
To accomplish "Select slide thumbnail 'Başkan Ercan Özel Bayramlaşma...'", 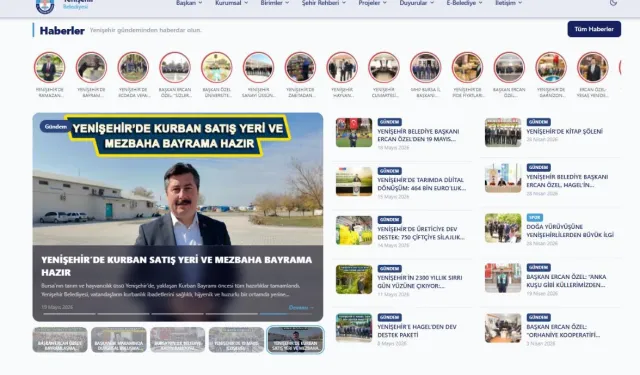I will [60, 339].
